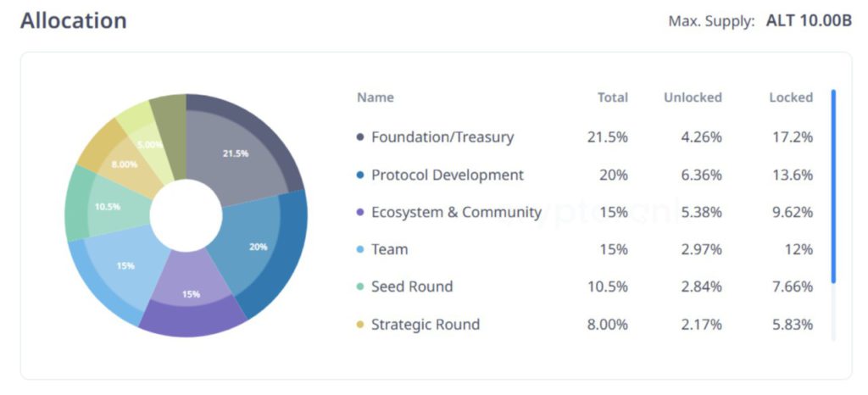868x395 pixels.
Task: Click the blue allocation list scrollbar
Action: click(x=833, y=186)
